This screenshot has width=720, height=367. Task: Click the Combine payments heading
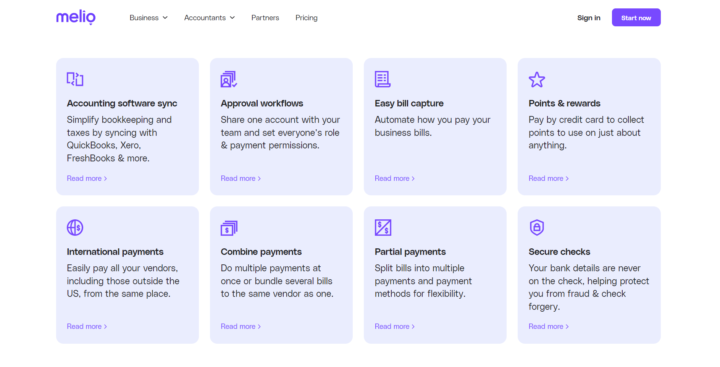point(261,252)
